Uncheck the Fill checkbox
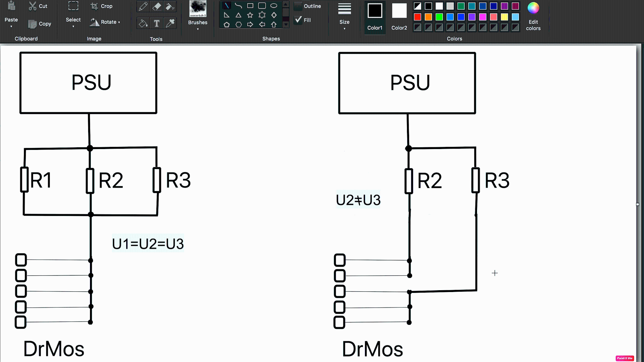 [x=298, y=20]
